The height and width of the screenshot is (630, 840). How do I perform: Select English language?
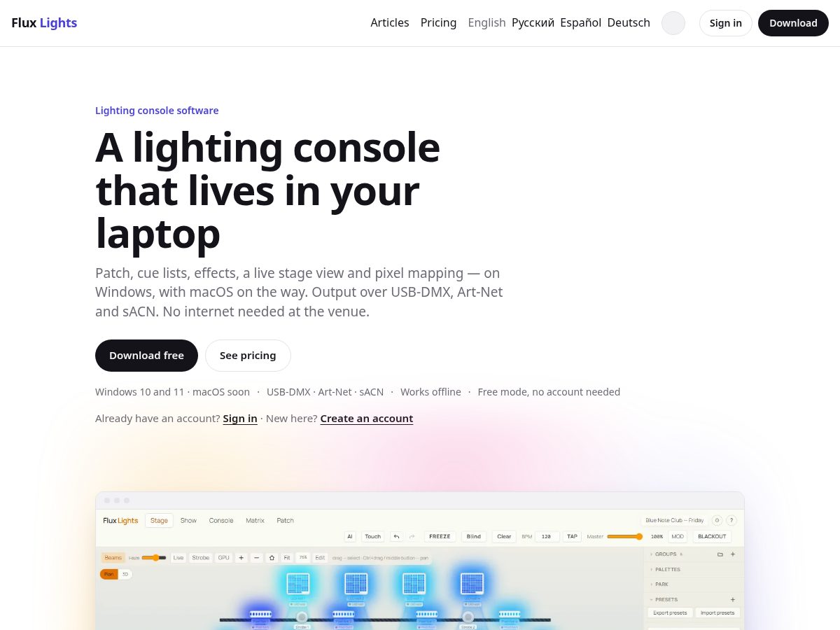pos(487,23)
